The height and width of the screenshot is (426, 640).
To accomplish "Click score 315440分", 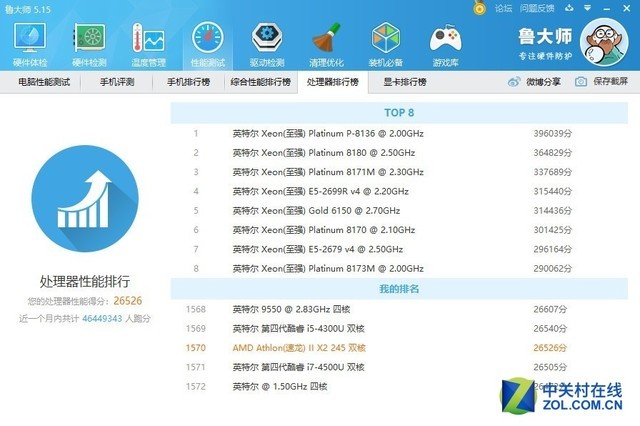I will point(553,191).
